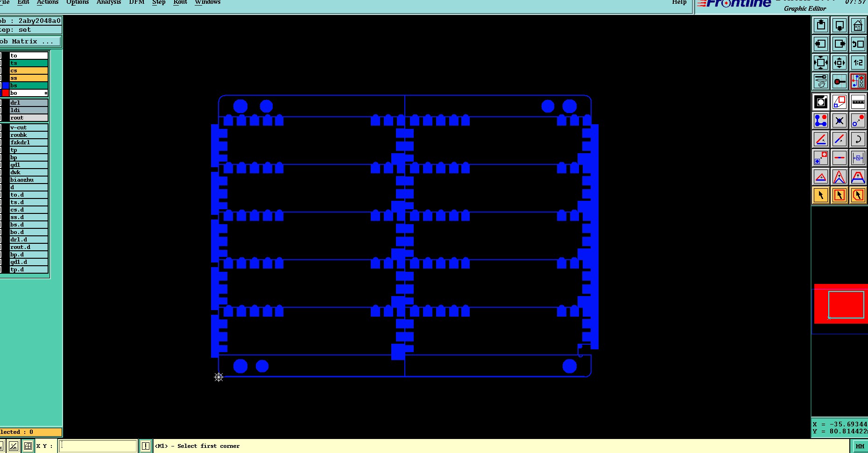Click the MM units button
The image size is (868, 453).
[x=860, y=446]
